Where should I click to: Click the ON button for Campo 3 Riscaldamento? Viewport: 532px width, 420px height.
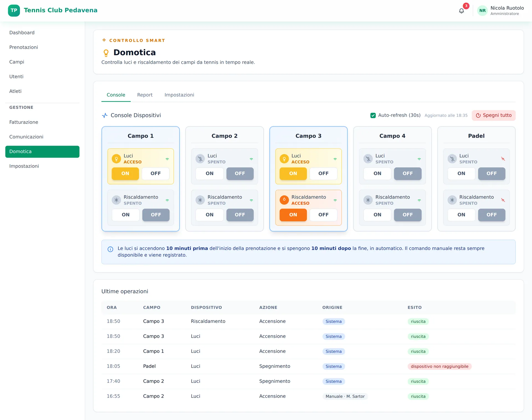coord(293,215)
